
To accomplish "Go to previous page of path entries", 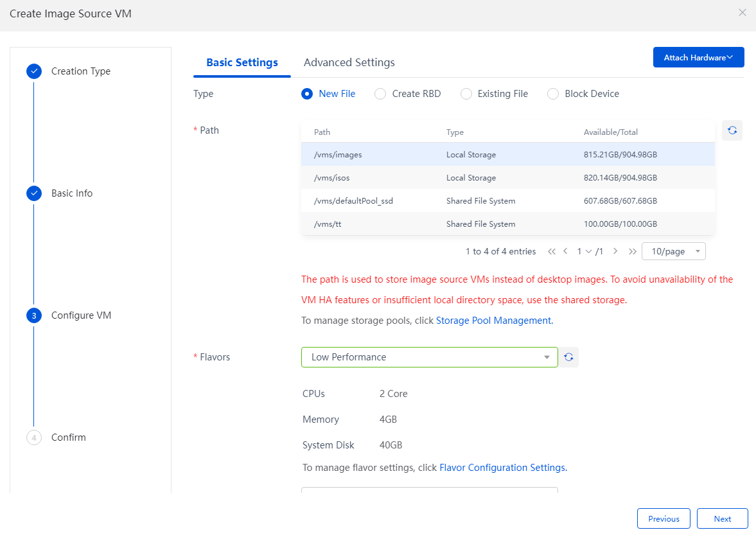I will (x=565, y=251).
